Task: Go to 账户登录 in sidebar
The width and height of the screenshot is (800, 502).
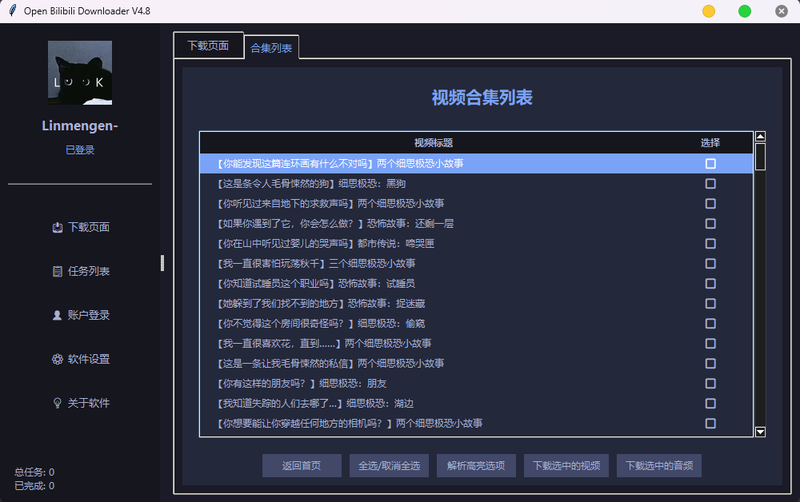Action: tap(81, 315)
